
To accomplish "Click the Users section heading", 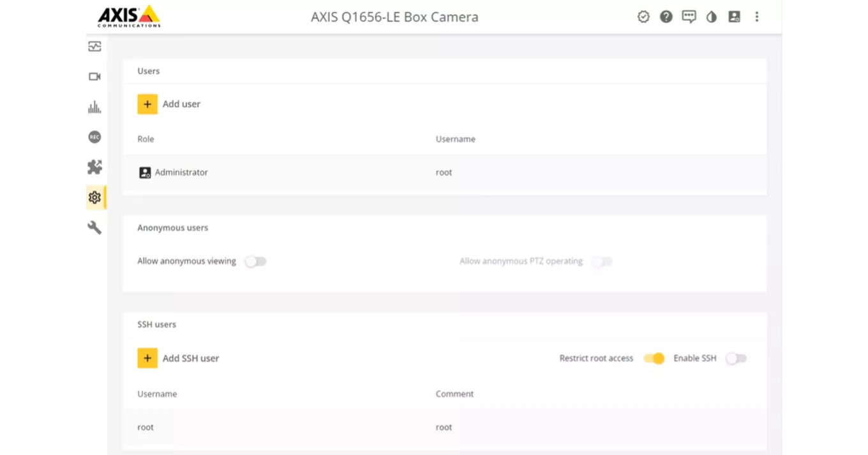I will coord(149,71).
